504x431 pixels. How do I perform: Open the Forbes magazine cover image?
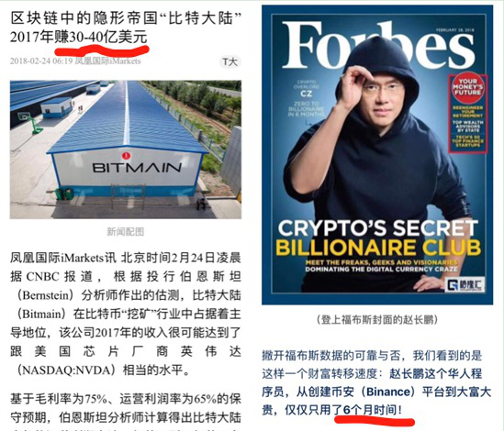(x=377, y=155)
